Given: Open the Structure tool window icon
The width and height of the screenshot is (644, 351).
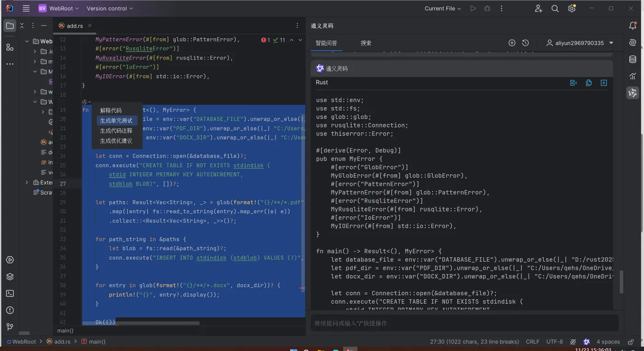Looking at the screenshot, I should pyautogui.click(x=10, y=47).
